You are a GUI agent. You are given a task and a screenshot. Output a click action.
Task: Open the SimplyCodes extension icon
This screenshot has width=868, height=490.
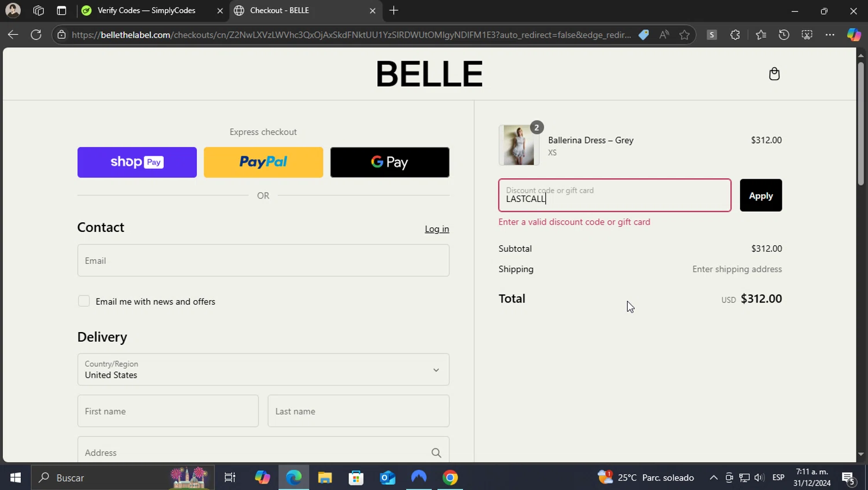click(x=712, y=35)
